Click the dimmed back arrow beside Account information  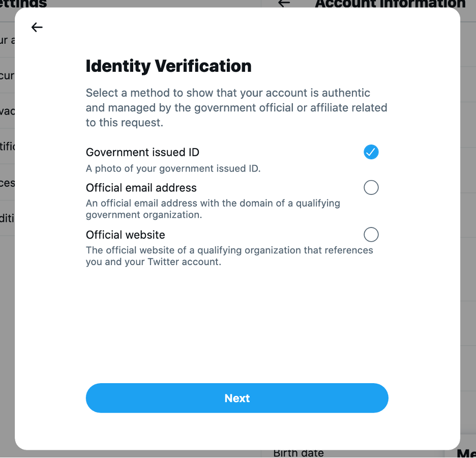coord(284,3)
